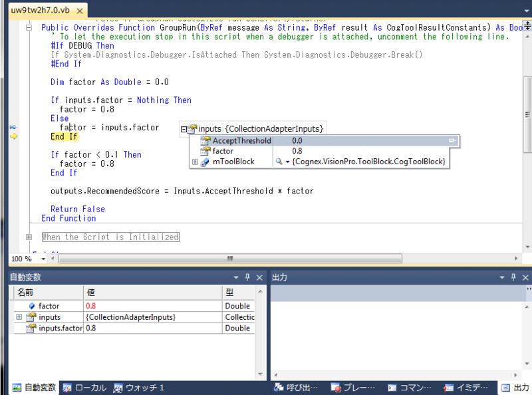Pin the AcceptThreshold datatip
The width and height of the screenshot is (532, 395).
(452, 140)
